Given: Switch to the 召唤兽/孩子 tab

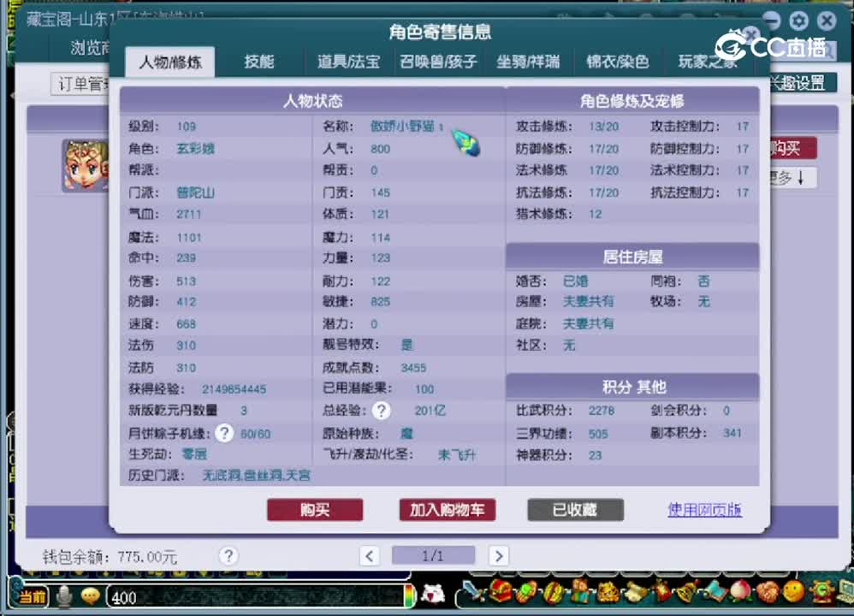Looking at the screenshot, I should (x=437, y=62).
